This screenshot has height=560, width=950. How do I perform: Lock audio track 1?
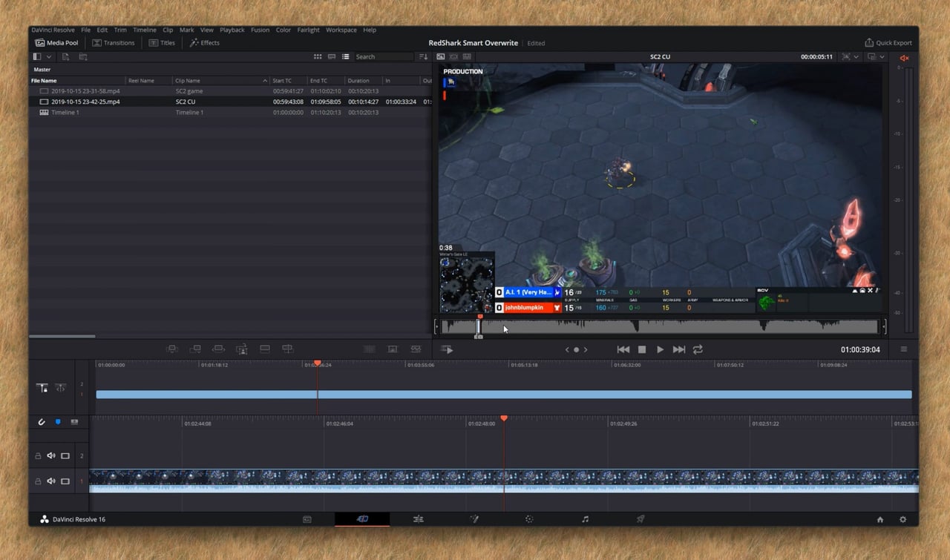point(38,481)
